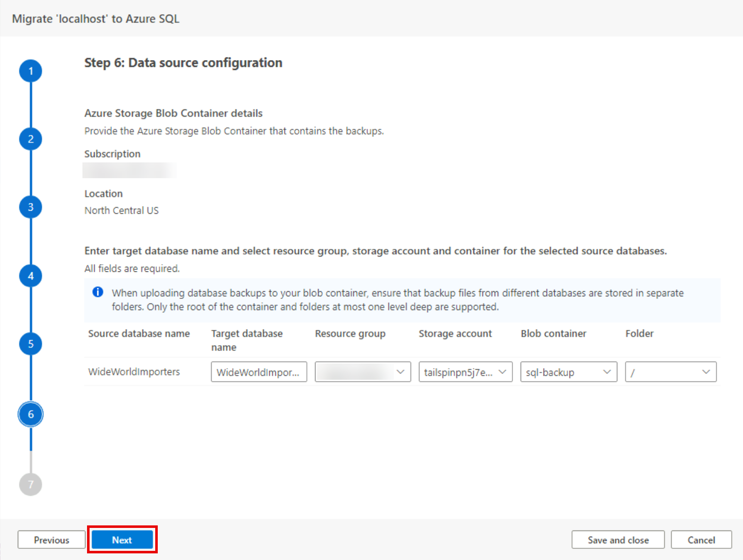This screenshot has height=560, width=743.
Task: Select the greyed step 7 circle
Action: (x=31, y=484)
